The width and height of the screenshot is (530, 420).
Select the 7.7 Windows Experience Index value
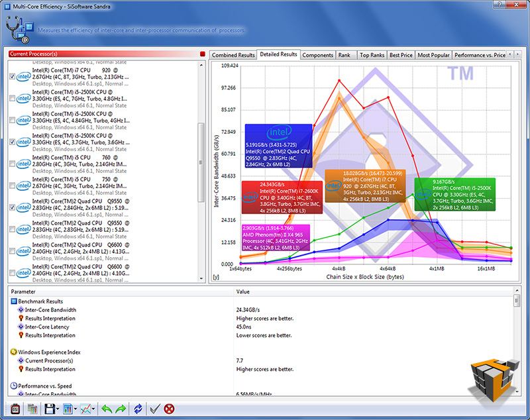tap(240, 360)
